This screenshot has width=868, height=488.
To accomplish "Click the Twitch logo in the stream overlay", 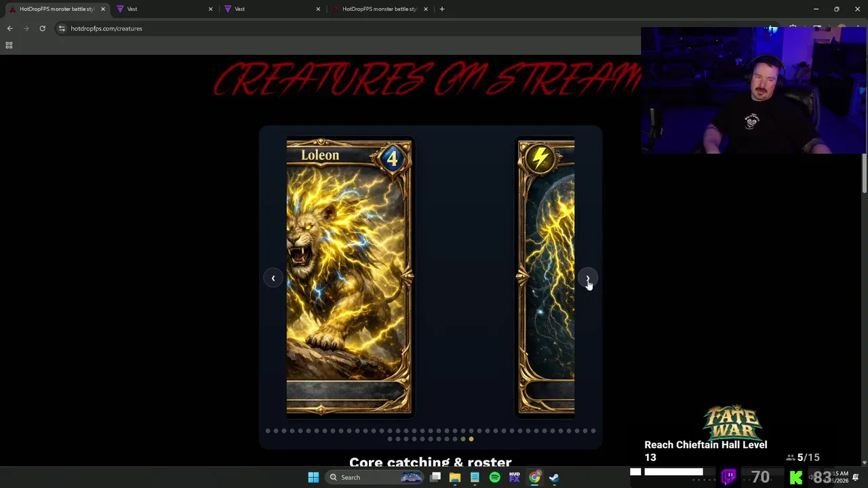I will [729, 477].
